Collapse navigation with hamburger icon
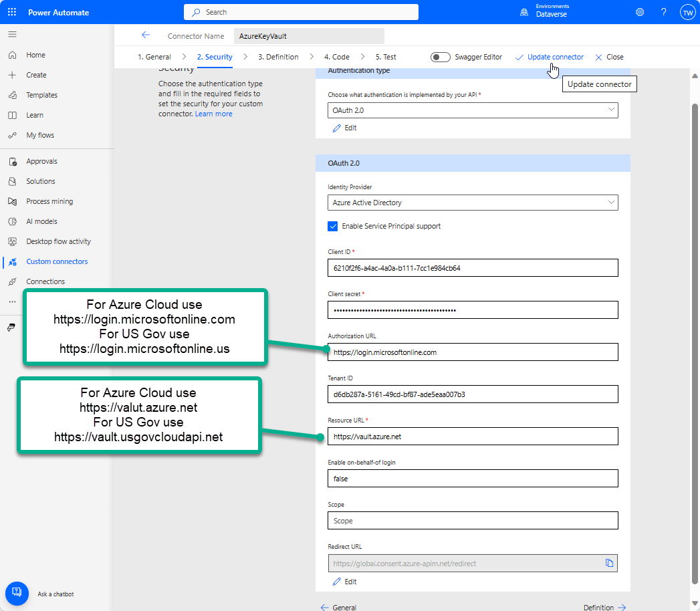This screenshot has width=700, height=611. click(x=13, y=34)
